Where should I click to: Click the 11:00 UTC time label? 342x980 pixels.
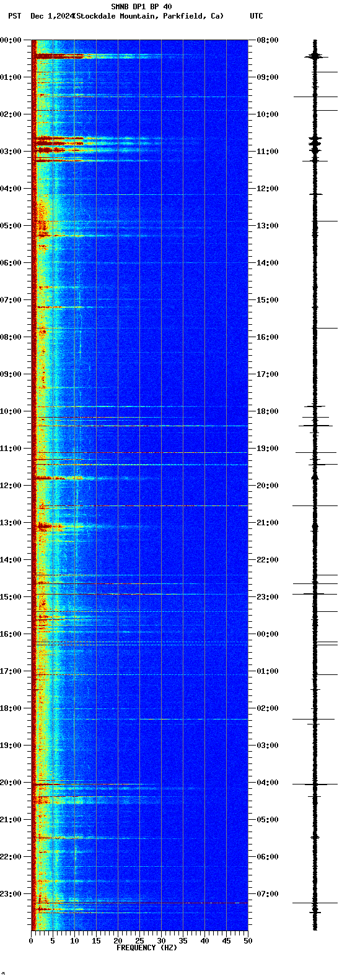tap(268, 152)
